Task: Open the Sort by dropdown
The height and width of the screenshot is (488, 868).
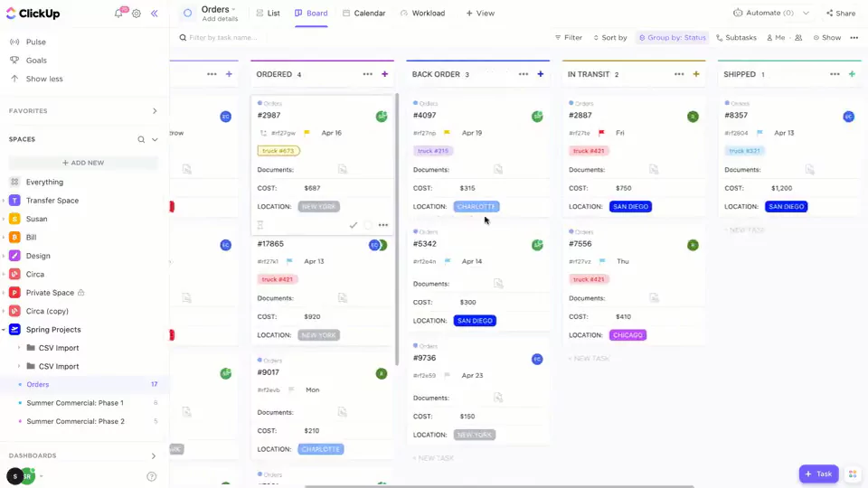Action: pos(610,38)
